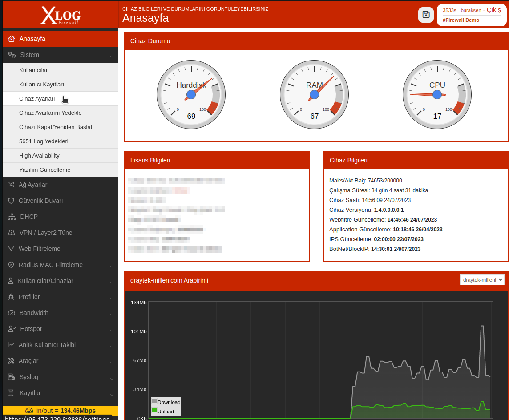Click the Harddisk gauge
The width and height of the screenshot is (509, 420).
click(x=191, y=94)
